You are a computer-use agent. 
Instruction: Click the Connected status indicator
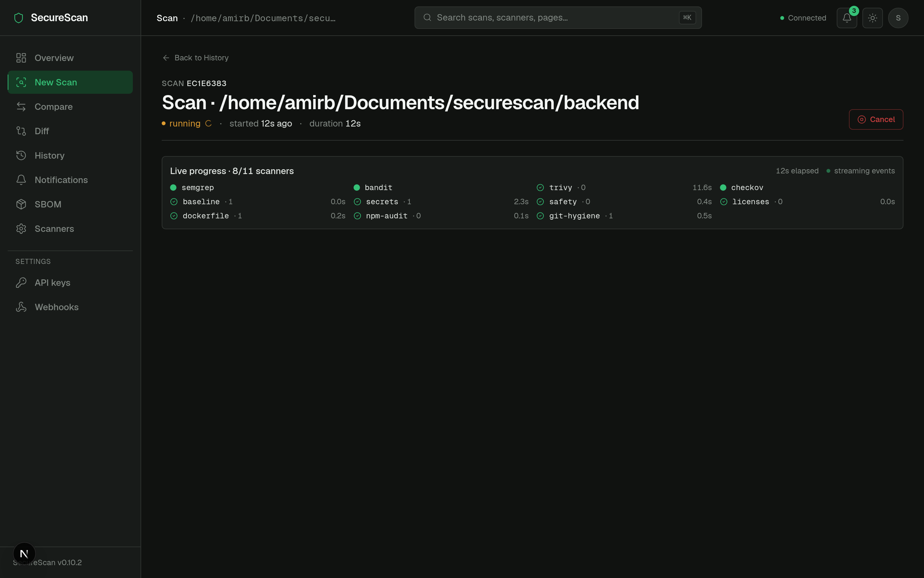click(x=803, y=18)
